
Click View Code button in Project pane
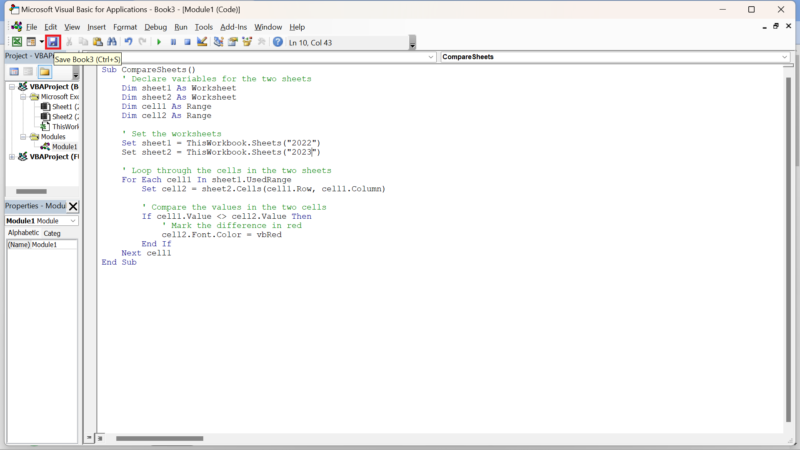click(x=14, y=72)
